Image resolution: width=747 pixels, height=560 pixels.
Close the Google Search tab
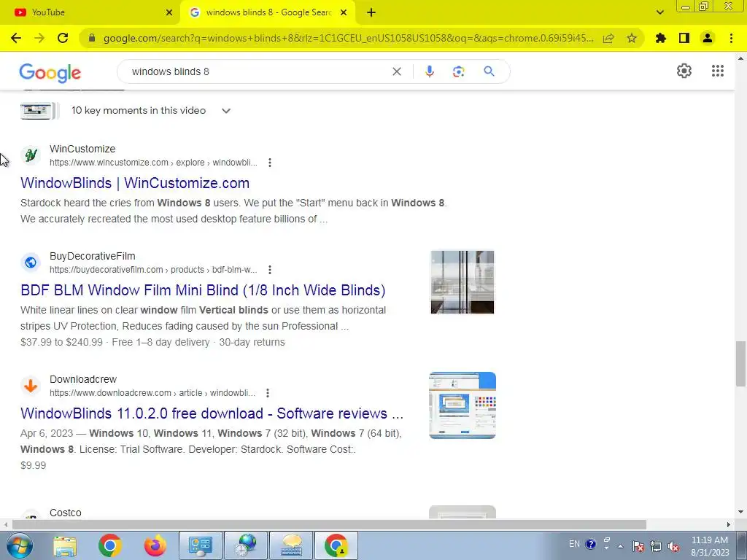pyautogui.click(x=344, y=12)
